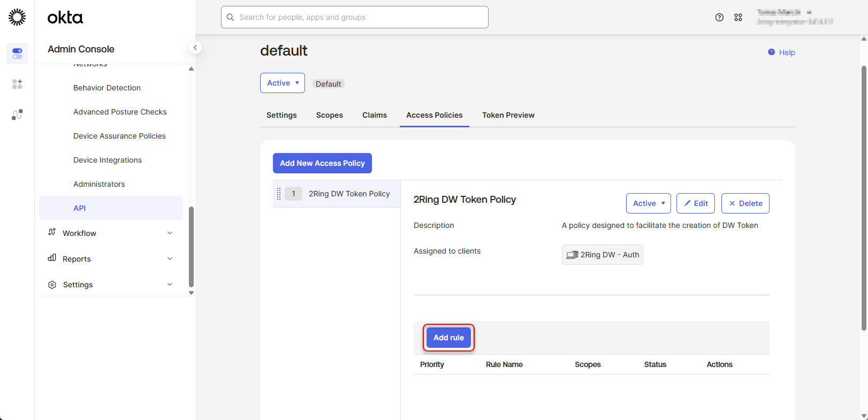This screenshot has height=420, width=868.
Task: Open the policy's Active status dropdown
Action: coord(648,203)
